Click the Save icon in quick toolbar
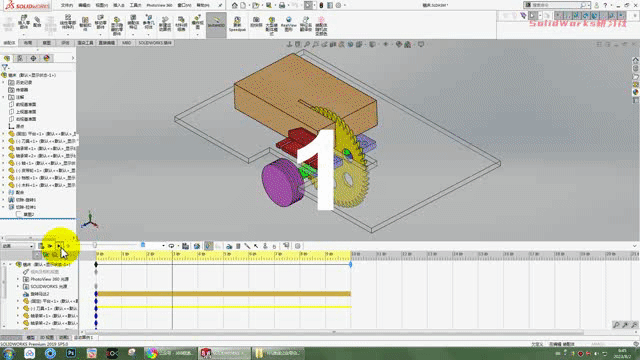 pos(269,5)
